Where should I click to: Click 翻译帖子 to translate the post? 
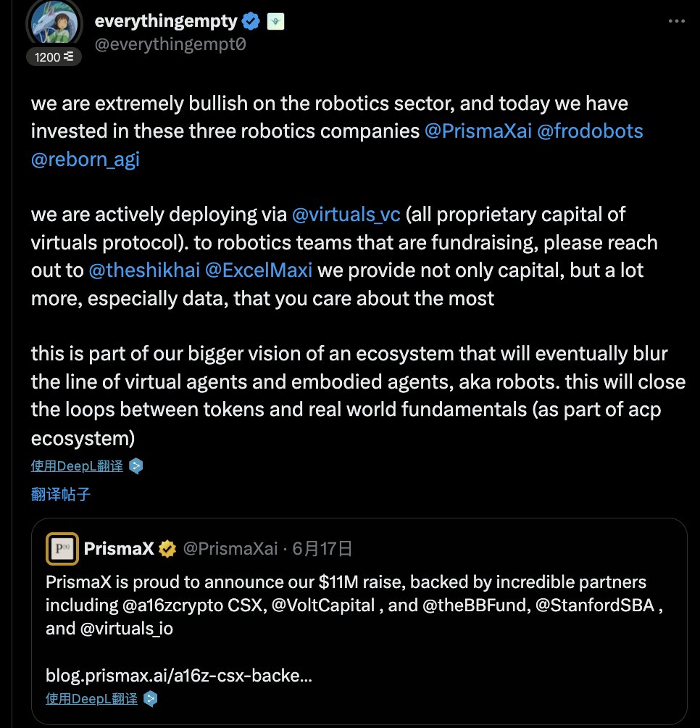(x=61, y=494)
